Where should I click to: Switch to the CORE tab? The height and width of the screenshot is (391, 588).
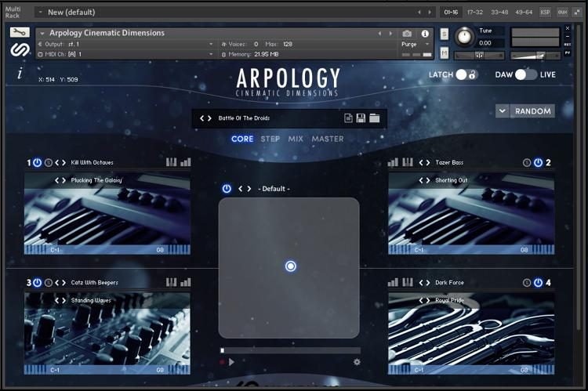242,139
